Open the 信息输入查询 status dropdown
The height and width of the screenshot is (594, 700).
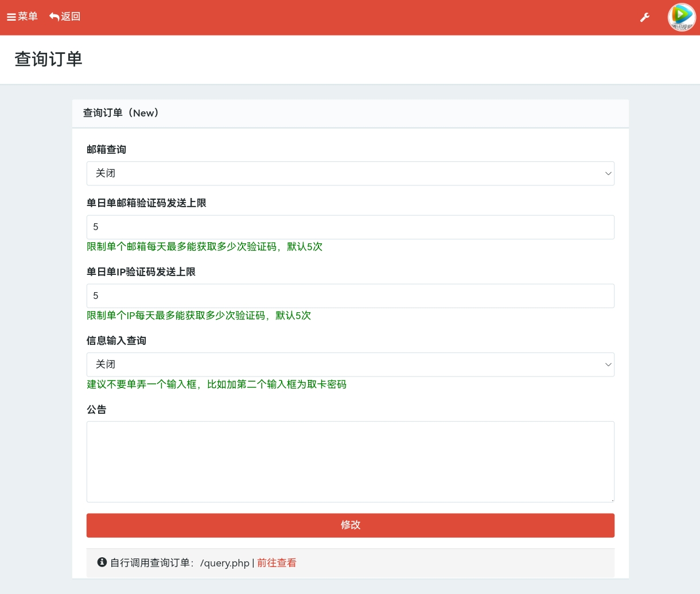(351, 364)
